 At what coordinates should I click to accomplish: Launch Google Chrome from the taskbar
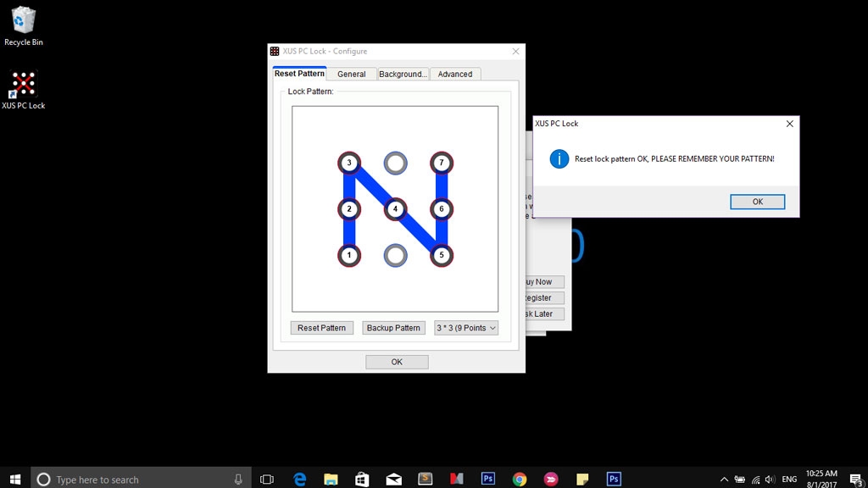pos(520,480)
